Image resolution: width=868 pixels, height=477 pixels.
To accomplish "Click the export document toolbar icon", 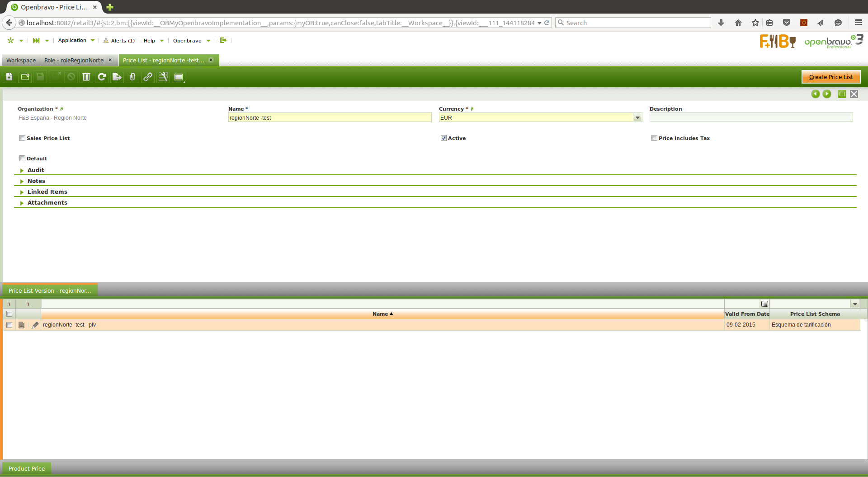I will pos(117,77).
